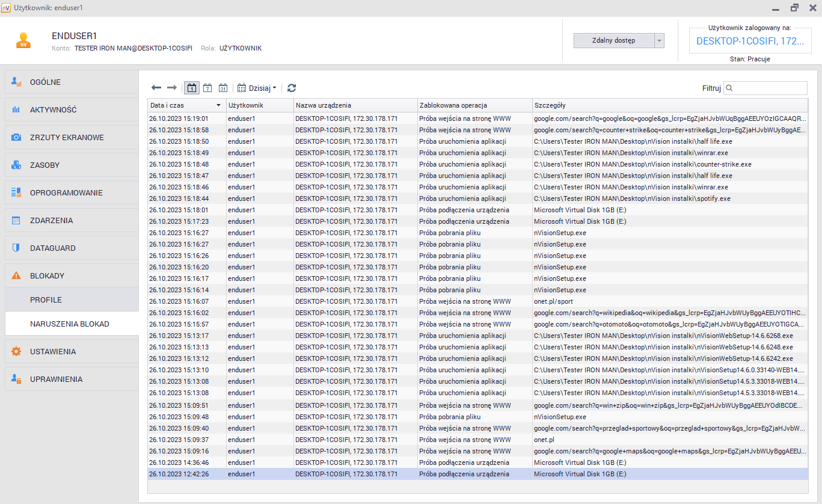Screen dimensions: 822x504
Task: Open the DataGuard section
Action: [x=72, y=248]
